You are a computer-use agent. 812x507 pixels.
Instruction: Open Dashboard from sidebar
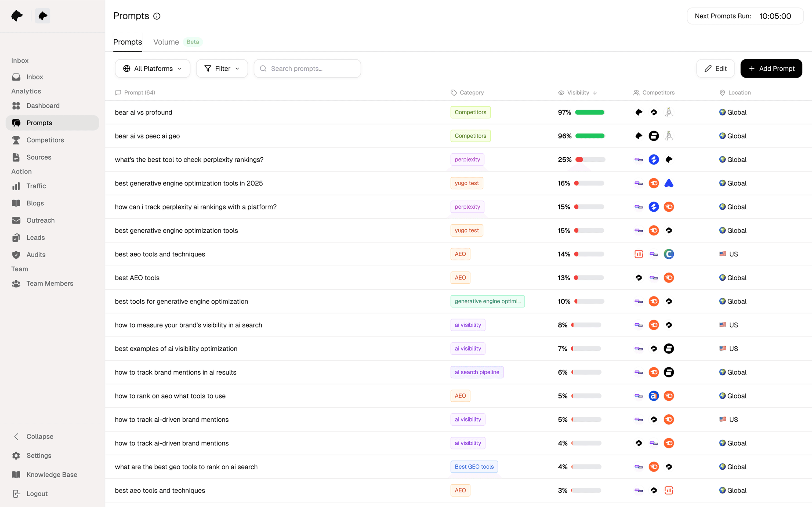43,106
